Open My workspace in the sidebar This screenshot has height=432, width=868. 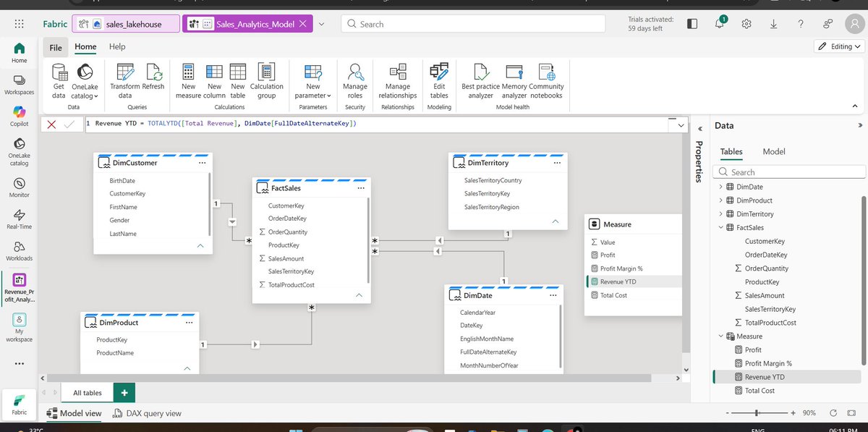coord(20,327)
